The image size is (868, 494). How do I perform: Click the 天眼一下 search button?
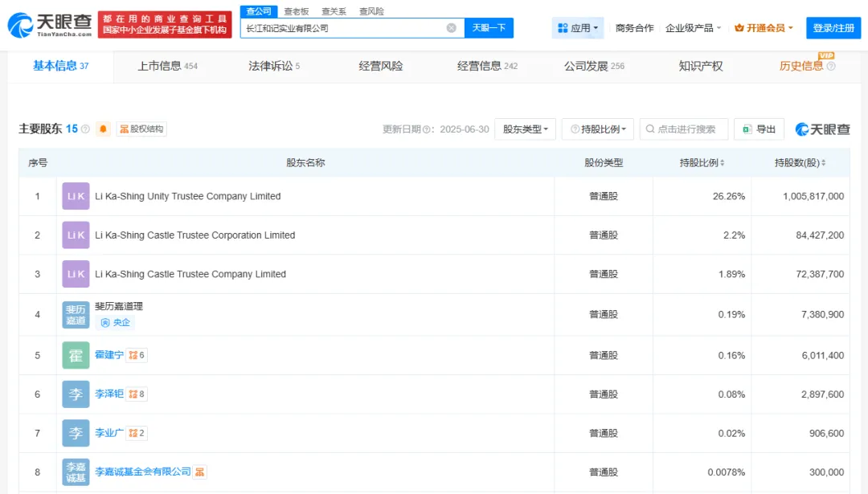[489, 27]
